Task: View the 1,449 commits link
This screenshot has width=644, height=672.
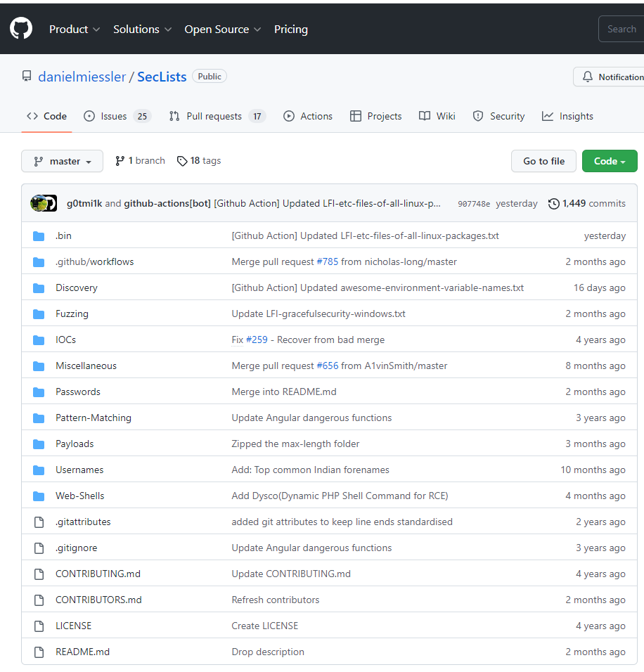Action: (x=586, y=204)
